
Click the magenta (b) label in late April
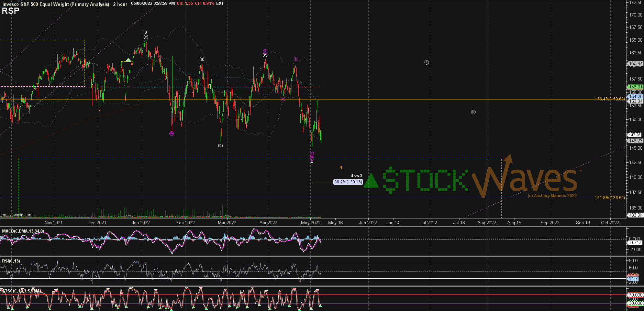click(296, 59)
